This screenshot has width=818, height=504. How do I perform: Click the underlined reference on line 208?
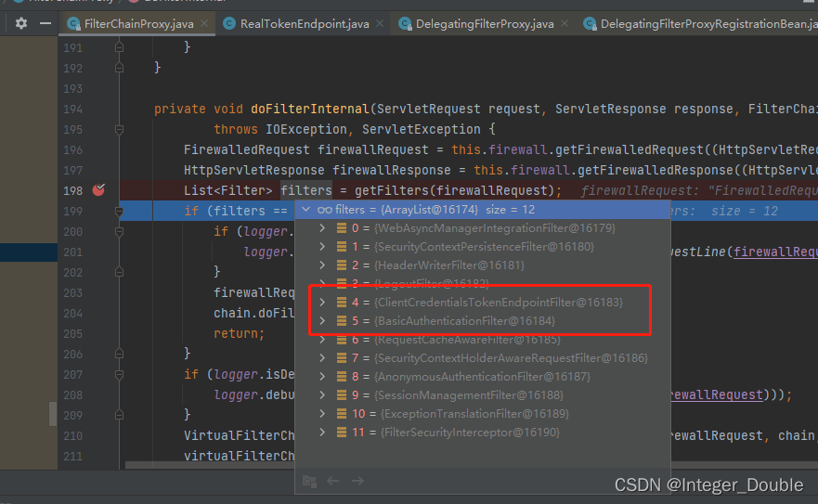click(x=717, y=395)
